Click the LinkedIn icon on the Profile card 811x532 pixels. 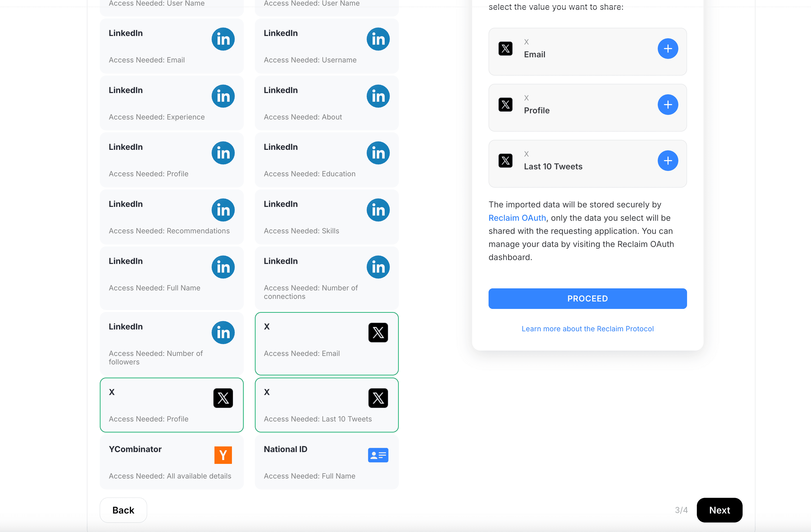click(223, 153)
